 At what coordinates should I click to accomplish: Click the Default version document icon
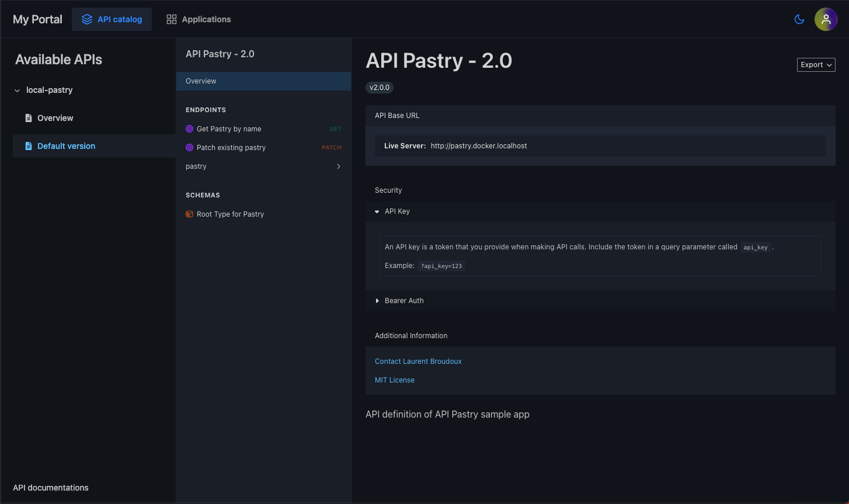(x=28, y=145)
